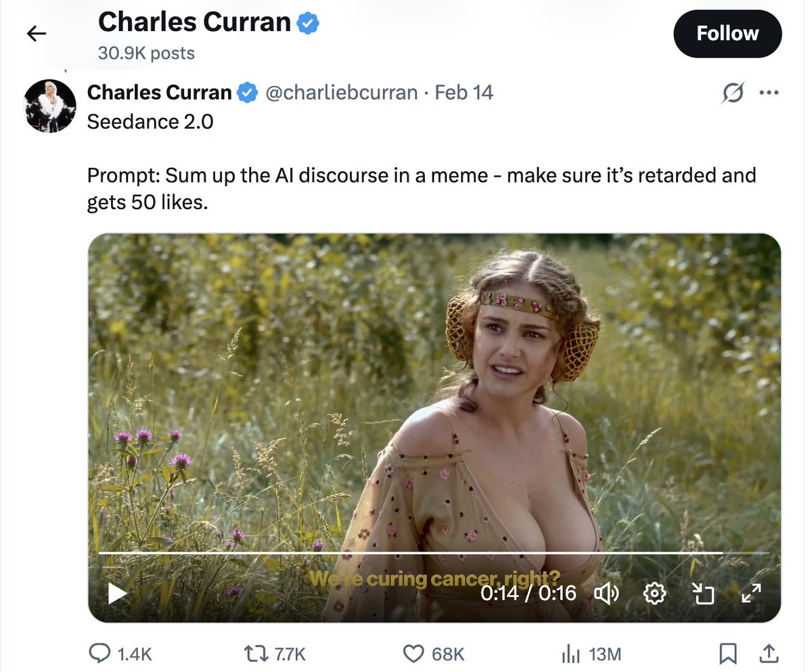Play the video
This screenshot has height=672, width=812.
click(118, 593)
